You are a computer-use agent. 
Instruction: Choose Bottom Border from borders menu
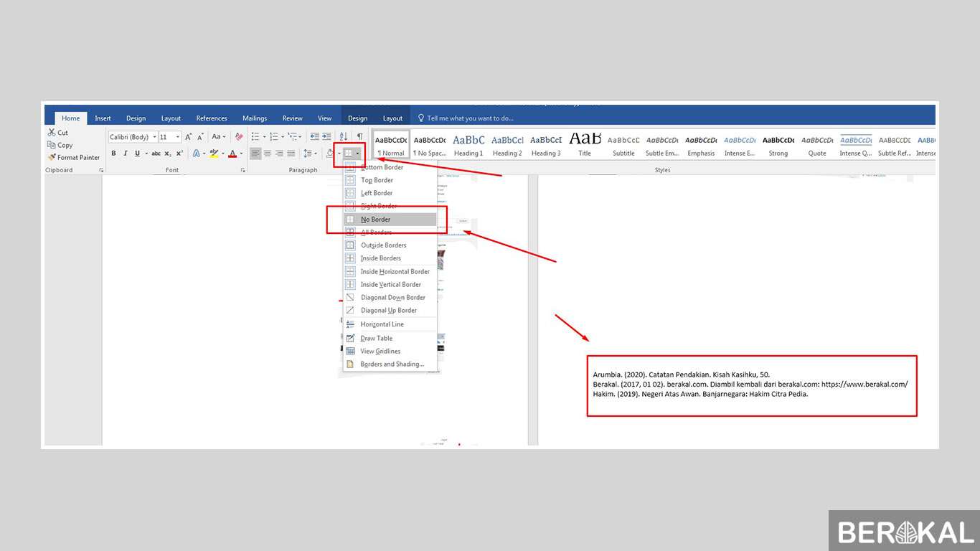point(390,167)
